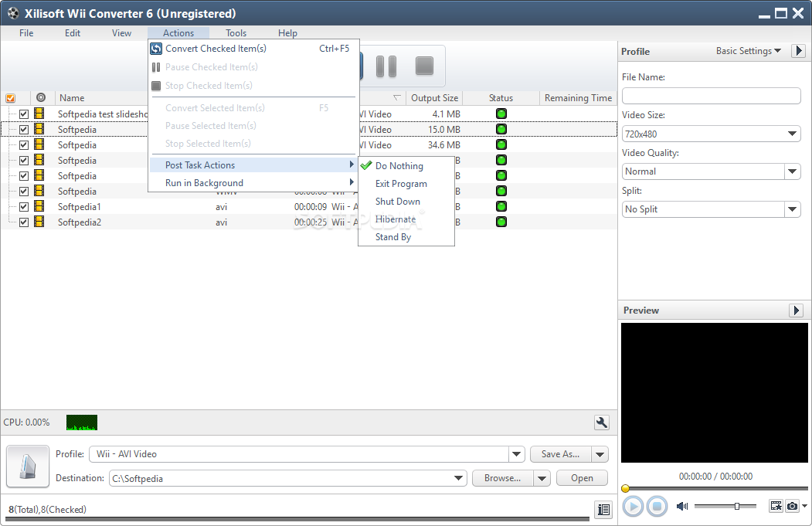Expand the Preview panel arrow button
Screen dimensions: 812x526
(796, 310)
